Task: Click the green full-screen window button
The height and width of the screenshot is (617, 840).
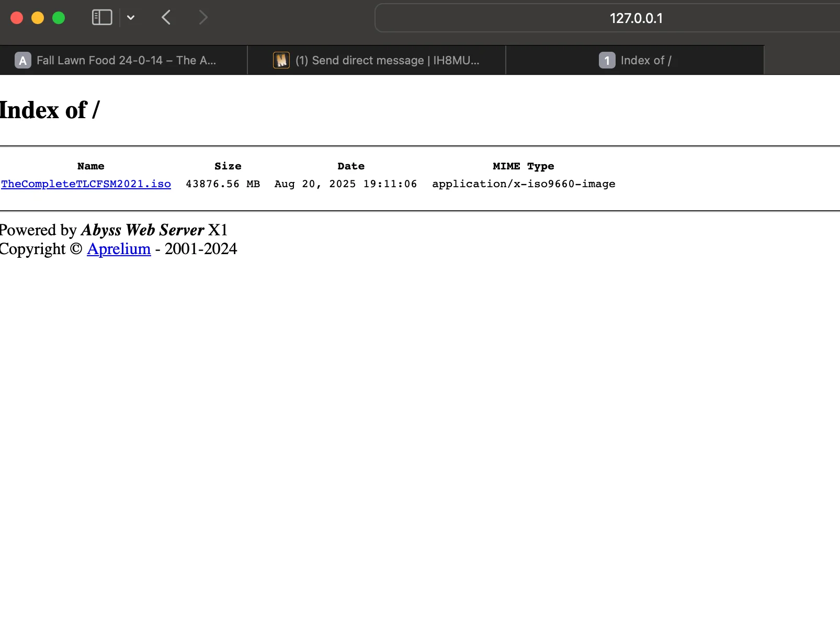Action: (x=59, y=18)
